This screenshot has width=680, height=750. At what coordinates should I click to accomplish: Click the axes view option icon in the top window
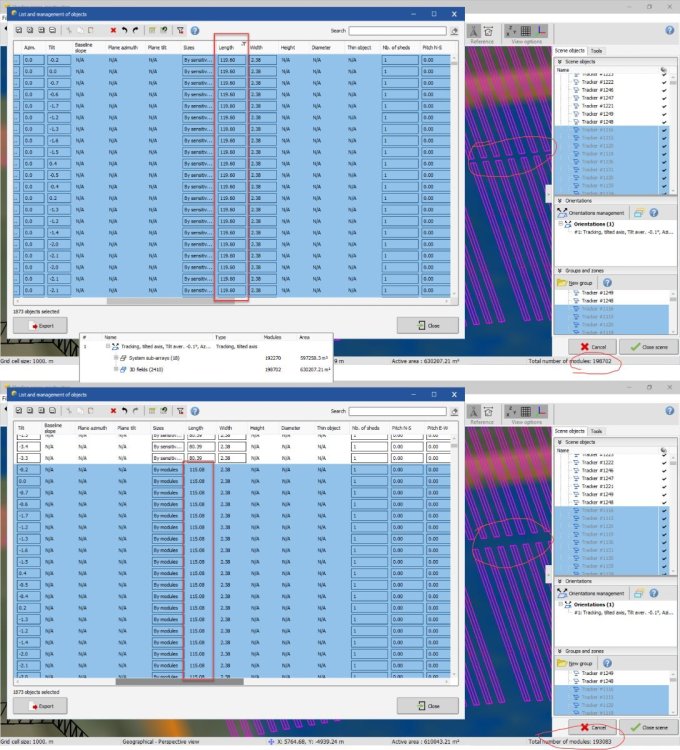[x=541, y=31]
